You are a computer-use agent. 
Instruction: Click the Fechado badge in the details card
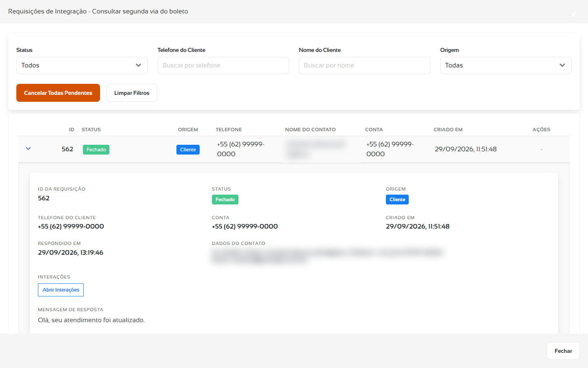click(x=225, y=200)
